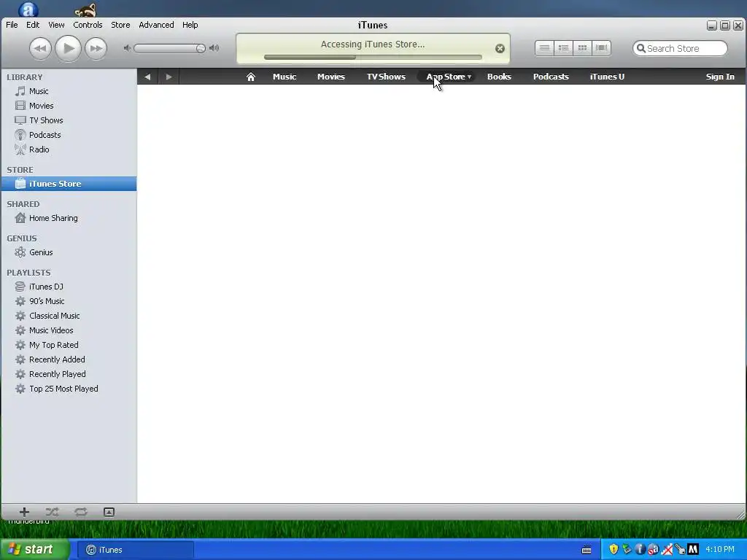Click the search magnifier icon
The width and height of the screenshot is (747, 560).
click(641, 48)
